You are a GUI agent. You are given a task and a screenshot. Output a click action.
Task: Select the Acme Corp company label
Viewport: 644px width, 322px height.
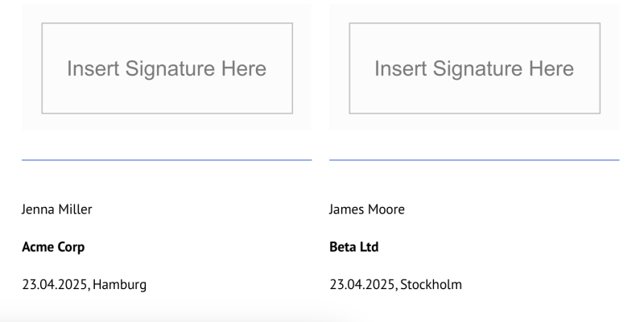[x=53, y=247]
